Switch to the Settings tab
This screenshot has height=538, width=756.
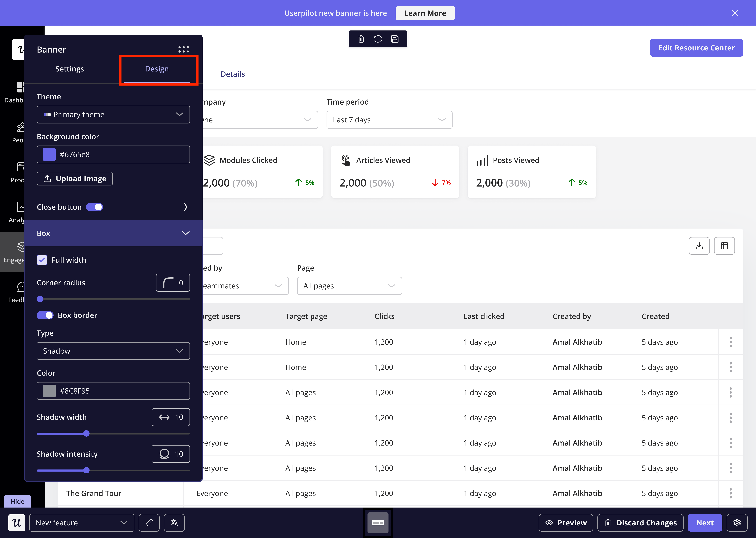70,69
